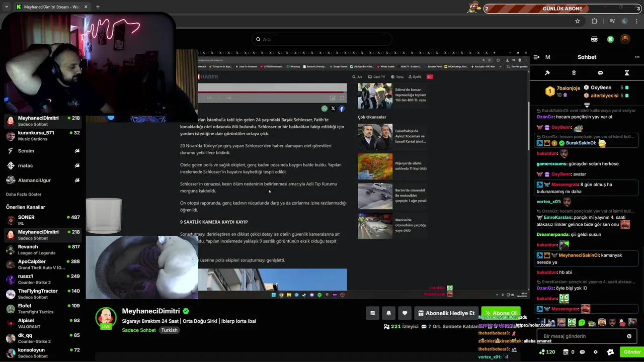Open the Sadece Sohbet category link
Viewport: 644px width, 362px height.
click(x=139, y=330)
